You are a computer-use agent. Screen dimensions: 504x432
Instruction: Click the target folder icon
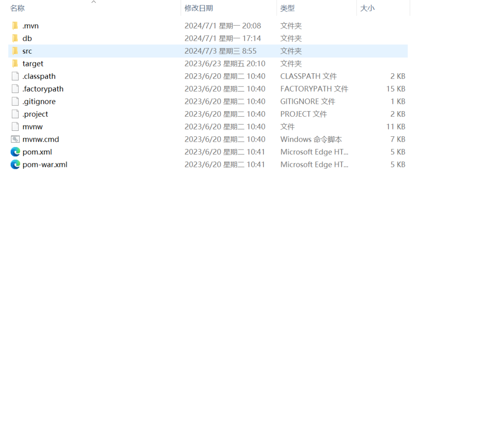point(15,63)
